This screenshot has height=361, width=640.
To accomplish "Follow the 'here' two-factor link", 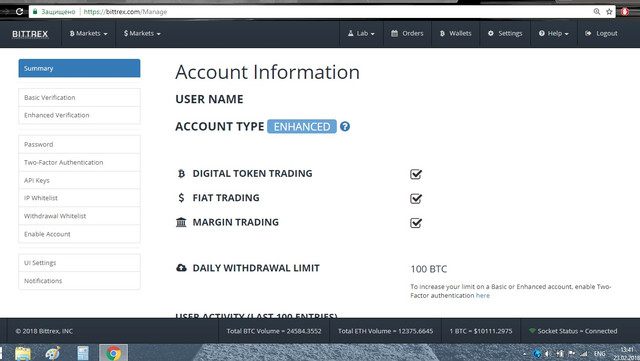I will 482,295.
